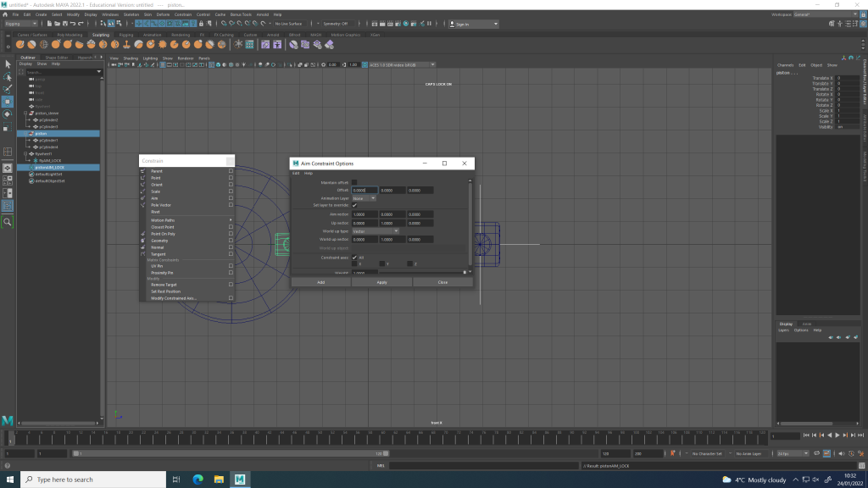Image resolution: width=868 pixels, height=488 pixels.
Task: Click the lock selection padlock icon
Action: (201, 24)
